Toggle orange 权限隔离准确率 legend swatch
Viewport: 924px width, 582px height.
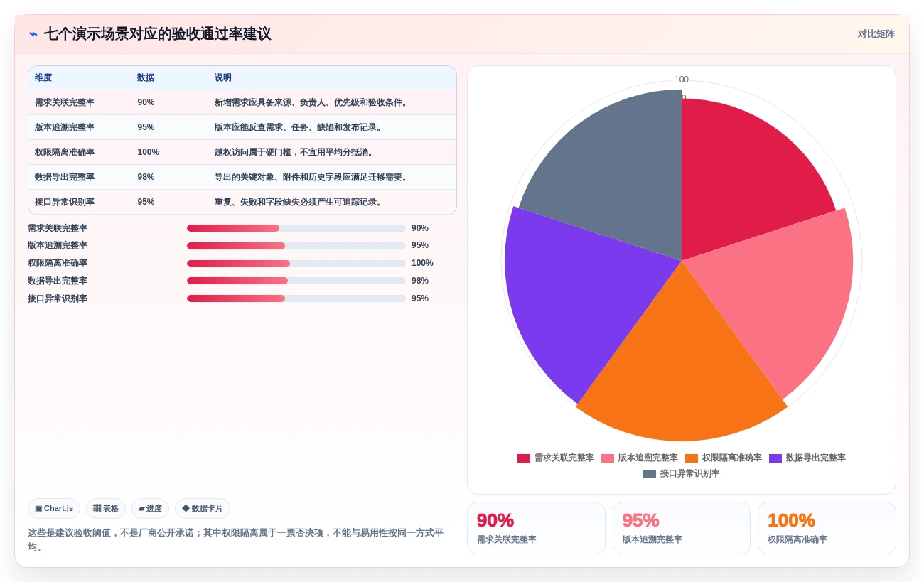click(x=692, y=458)
